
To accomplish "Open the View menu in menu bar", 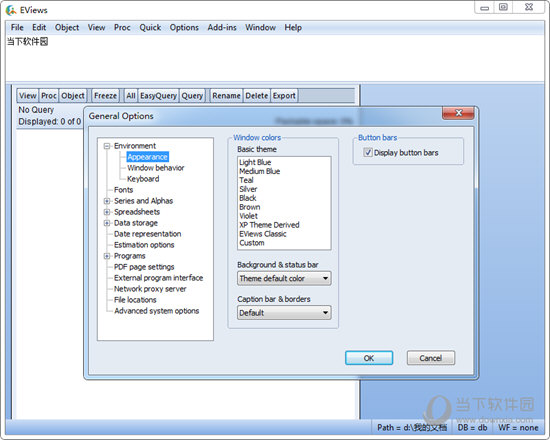I will 96,27.
